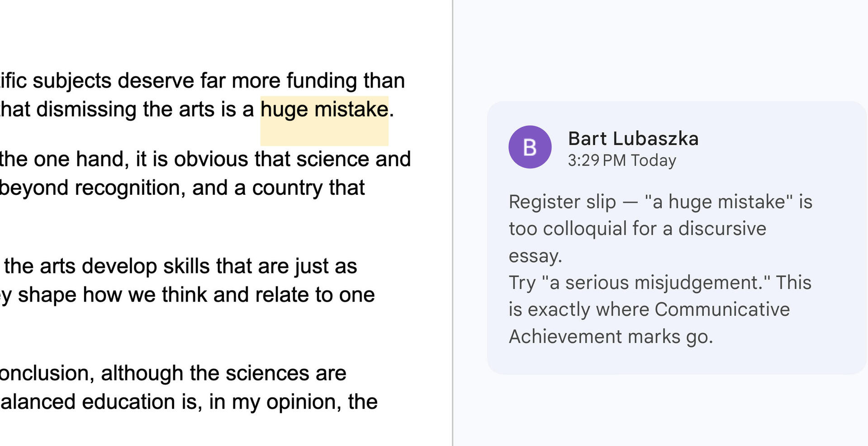
Task: Click the vertical divider beside the comments pane
Action: 452,223
